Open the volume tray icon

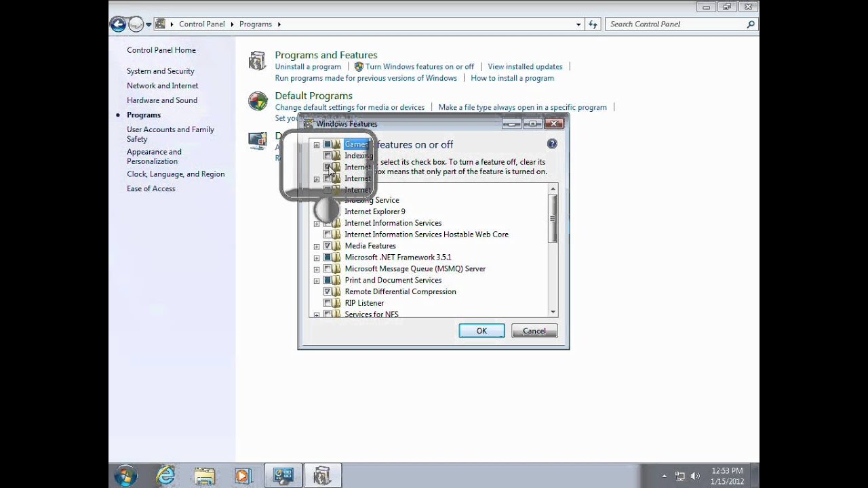pos(695,476)
